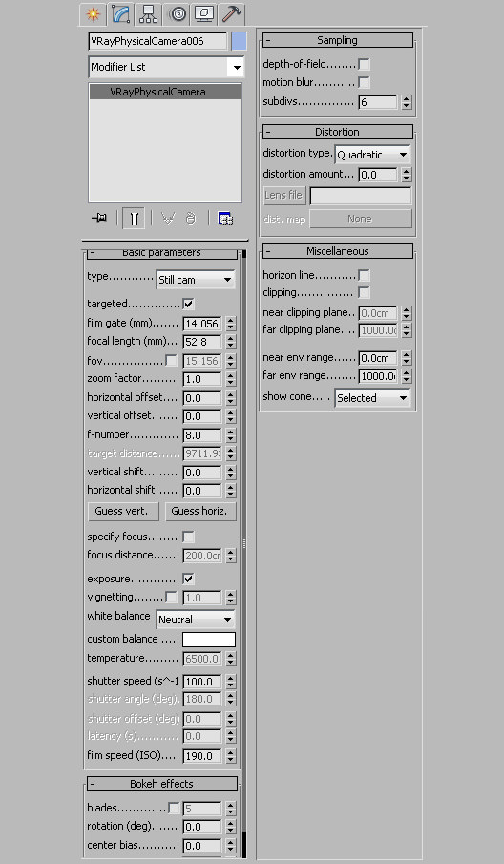Toggle Show End Result icon
The height and width of the screenshot is (864, 504).
coord(134,219)
